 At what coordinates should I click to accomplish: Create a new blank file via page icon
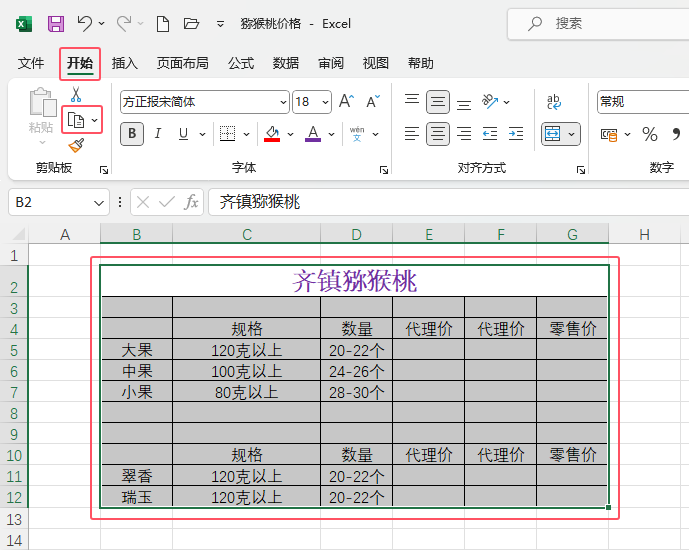click(x=163, y=23)
